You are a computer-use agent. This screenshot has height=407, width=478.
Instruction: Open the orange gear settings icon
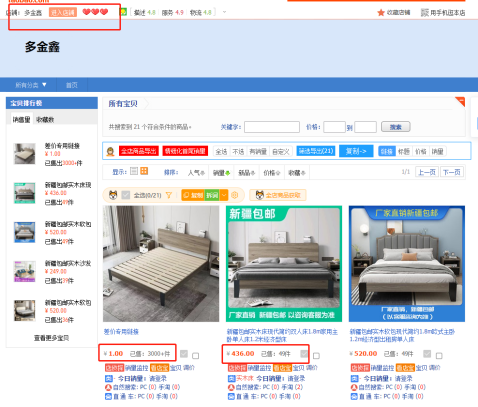click(x=235, y=195)
